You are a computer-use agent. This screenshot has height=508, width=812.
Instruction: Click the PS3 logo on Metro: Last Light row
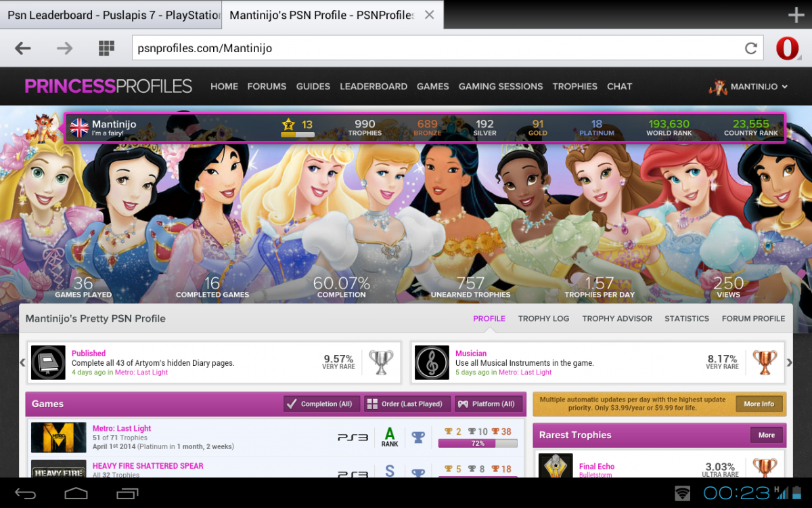(x=353, y=438)
